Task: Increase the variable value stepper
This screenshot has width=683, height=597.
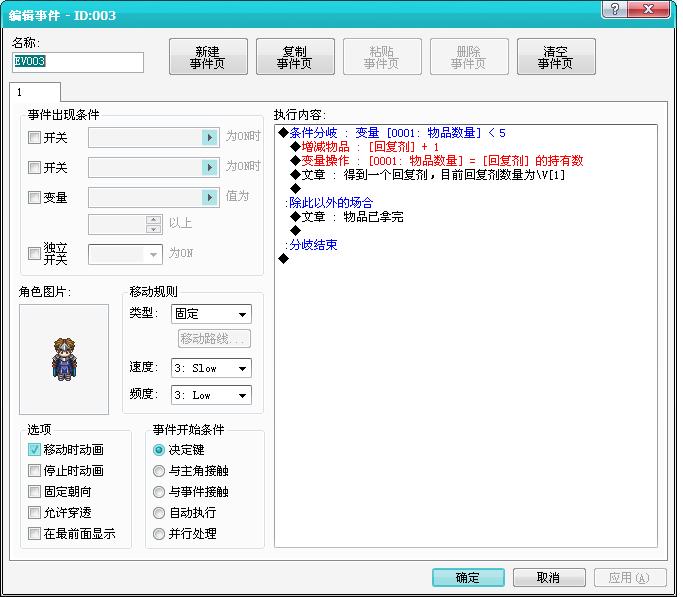Action: pyautogui.click(x=153, y=219)
